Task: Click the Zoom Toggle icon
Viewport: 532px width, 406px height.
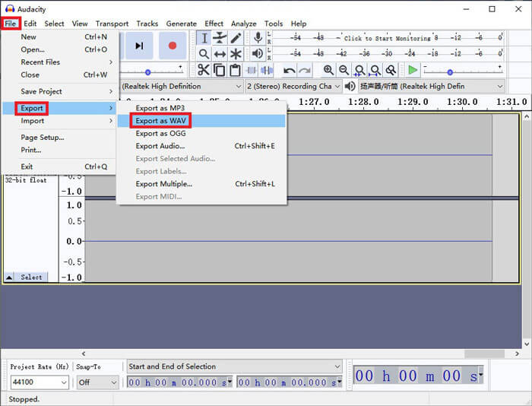Action: (391, 70)
